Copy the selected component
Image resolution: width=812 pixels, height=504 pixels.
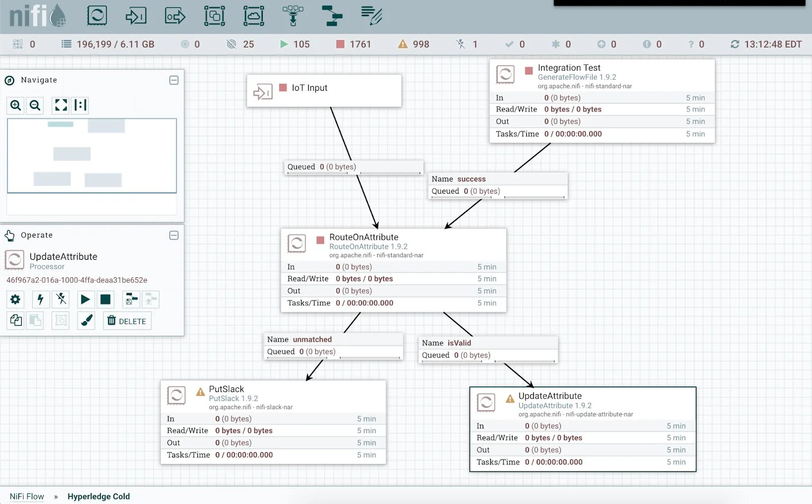[16, 320]
